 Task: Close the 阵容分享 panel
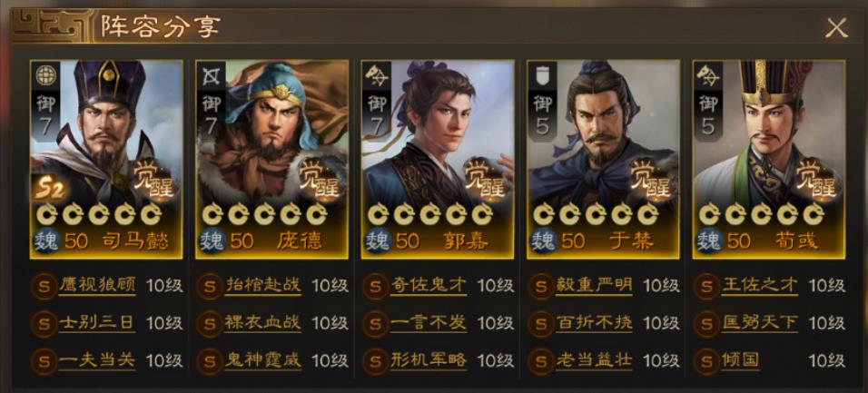pos(836,27)
